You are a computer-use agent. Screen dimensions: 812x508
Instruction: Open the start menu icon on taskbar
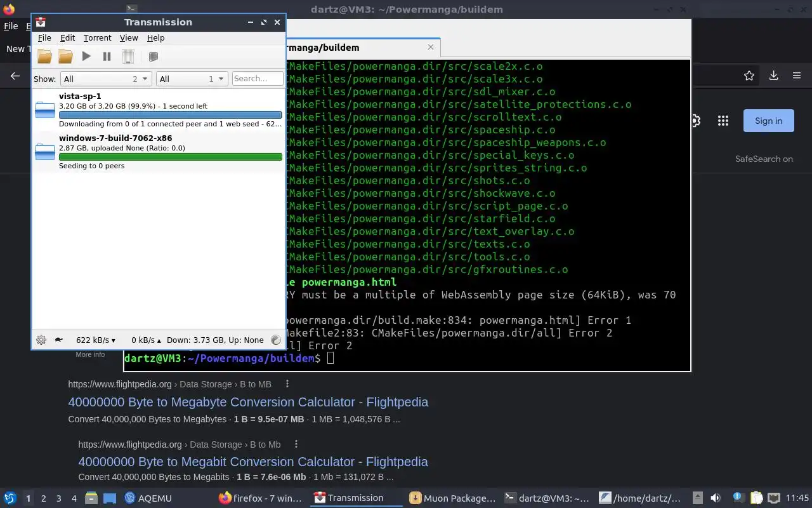[x=10, y=498]
